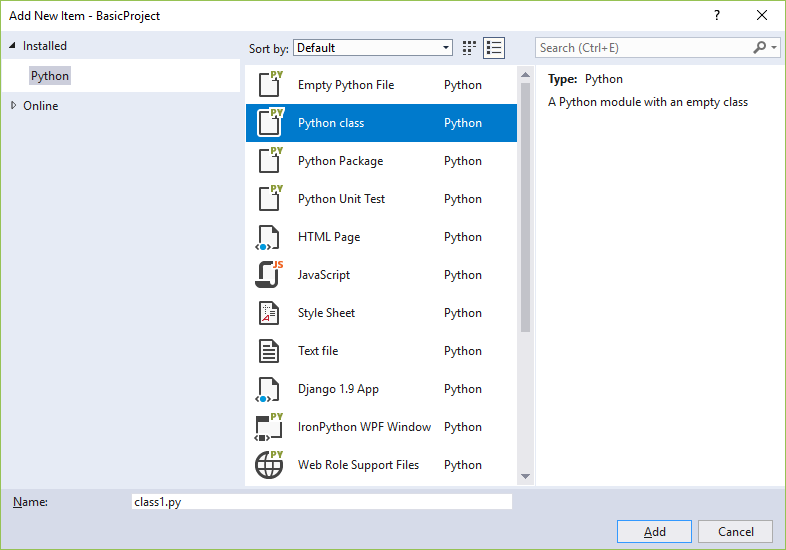The width and height of the screenshot is (786, 550).
Task: Select the Django 1.9 App template
Action: 338,389
